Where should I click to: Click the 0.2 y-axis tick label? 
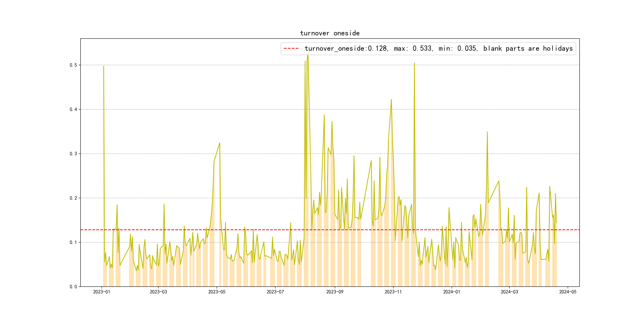click(73, 198)
